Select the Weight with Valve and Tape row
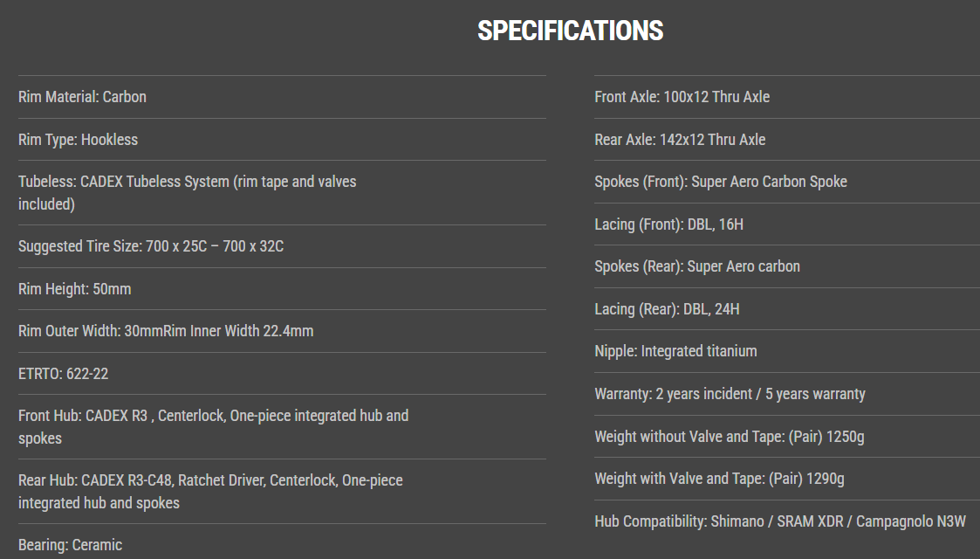 719,479
